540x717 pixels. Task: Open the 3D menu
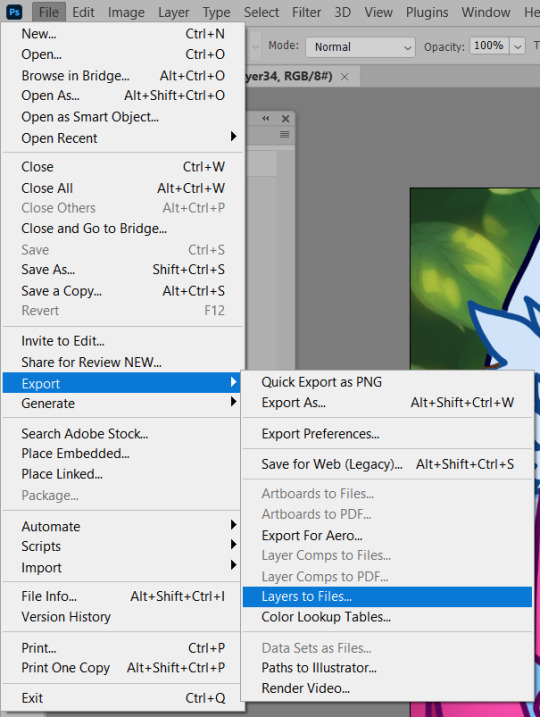[342, 12]
